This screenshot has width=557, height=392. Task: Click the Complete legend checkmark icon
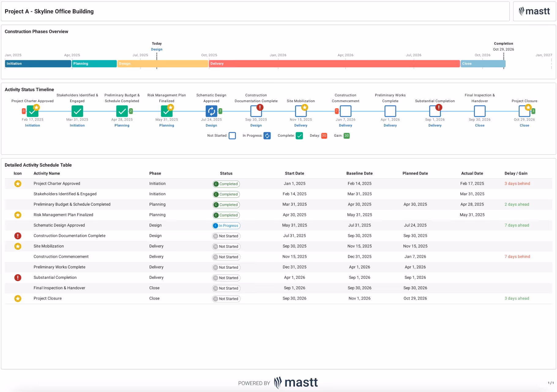coord(299,136)
